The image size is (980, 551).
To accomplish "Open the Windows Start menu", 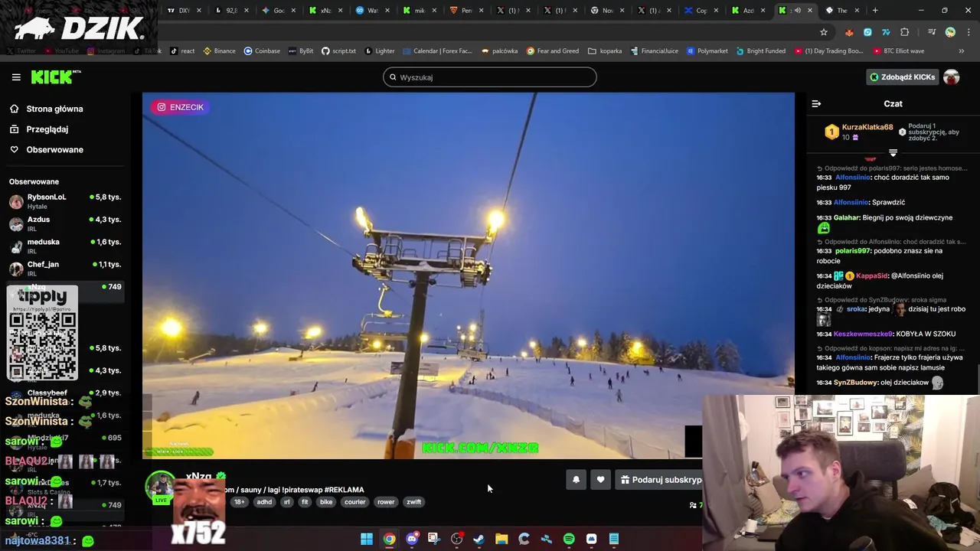I will point(367,539).
